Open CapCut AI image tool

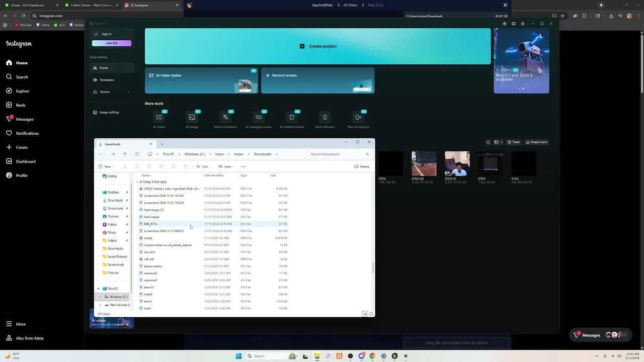coord(192,119)
